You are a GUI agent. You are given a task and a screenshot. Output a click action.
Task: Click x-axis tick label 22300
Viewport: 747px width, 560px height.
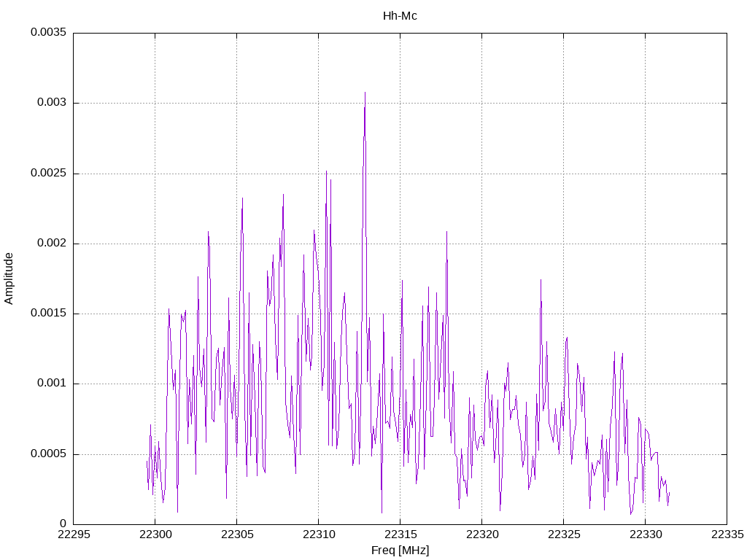click(x=155, y=534)
